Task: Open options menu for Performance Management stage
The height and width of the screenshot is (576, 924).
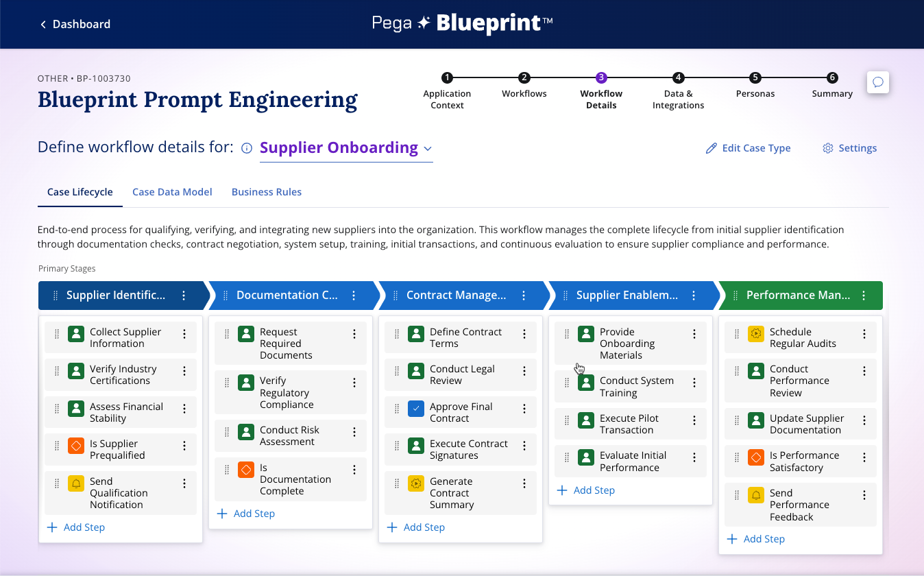Action: 864,296
